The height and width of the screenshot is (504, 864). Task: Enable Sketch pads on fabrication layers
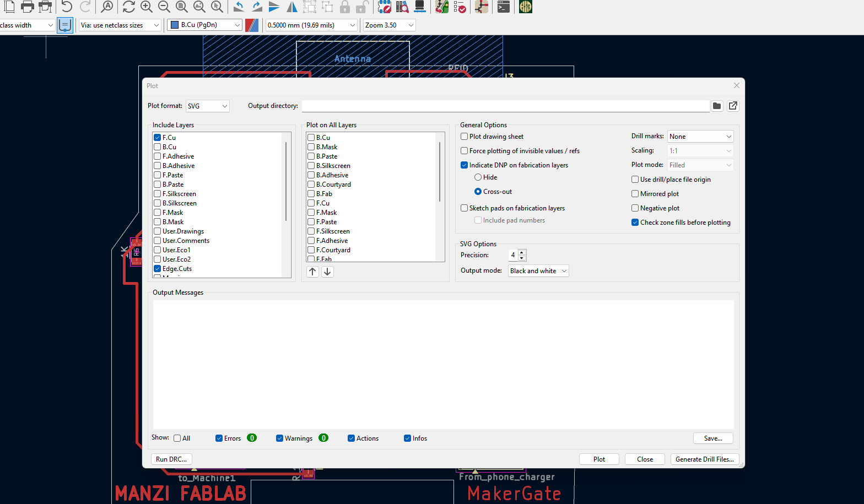tap(465, 208)
